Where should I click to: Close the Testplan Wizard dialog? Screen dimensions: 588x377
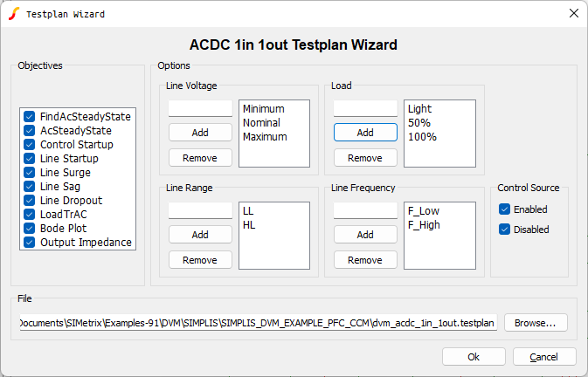coord(573,13)
